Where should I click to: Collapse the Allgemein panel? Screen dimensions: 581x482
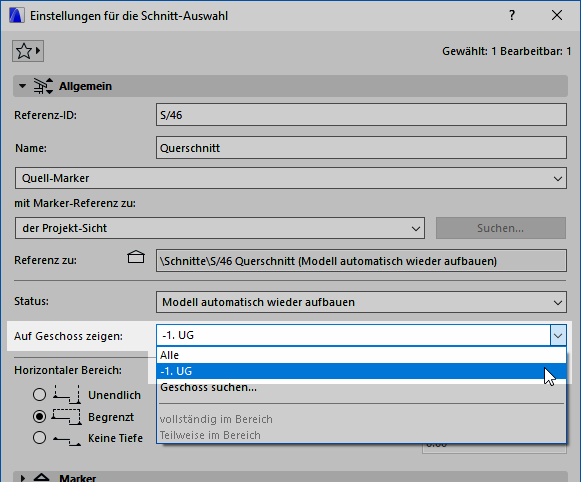pyautogui.click(x=23, y=86)
